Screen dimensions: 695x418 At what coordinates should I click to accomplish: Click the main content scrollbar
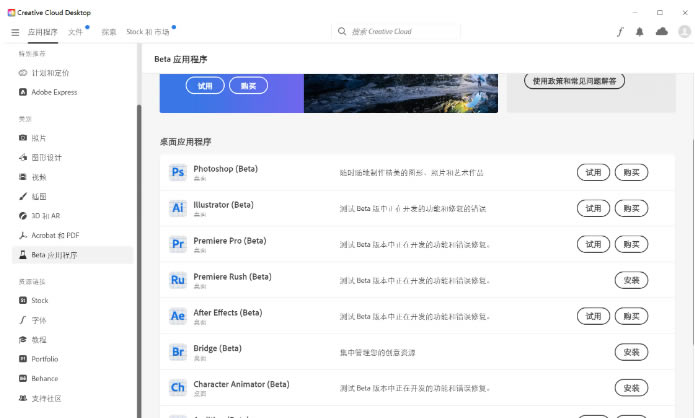pos(693,242)
